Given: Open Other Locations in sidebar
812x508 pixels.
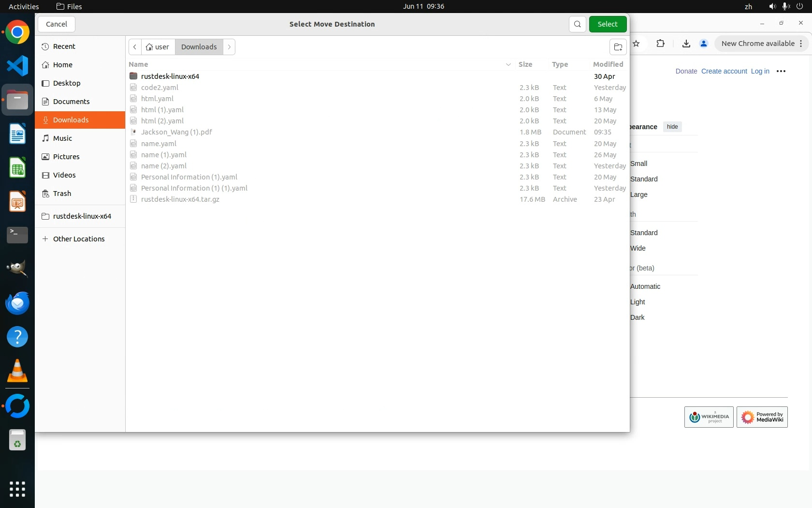Looking at the screenshot, I should pos(78,239).
